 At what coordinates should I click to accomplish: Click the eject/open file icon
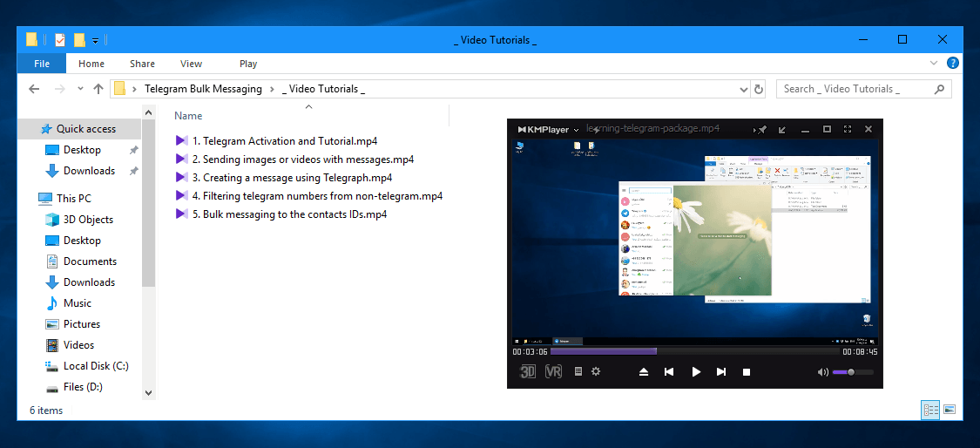click(x=644, y=372)
